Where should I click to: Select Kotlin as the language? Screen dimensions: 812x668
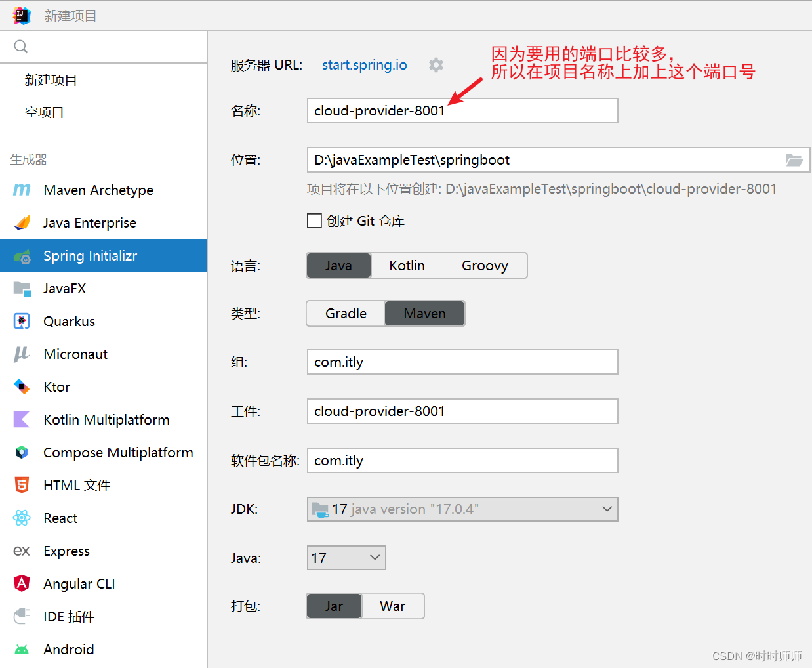(407, 266)
